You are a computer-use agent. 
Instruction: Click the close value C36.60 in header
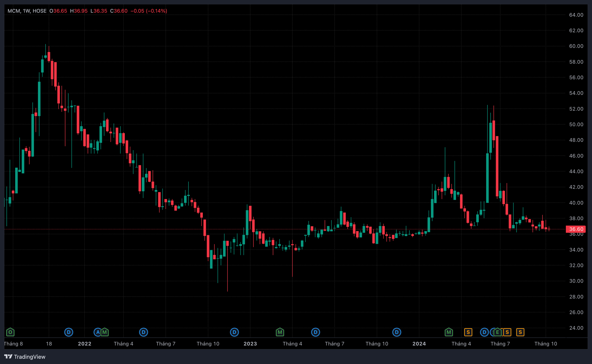[119, 11]
